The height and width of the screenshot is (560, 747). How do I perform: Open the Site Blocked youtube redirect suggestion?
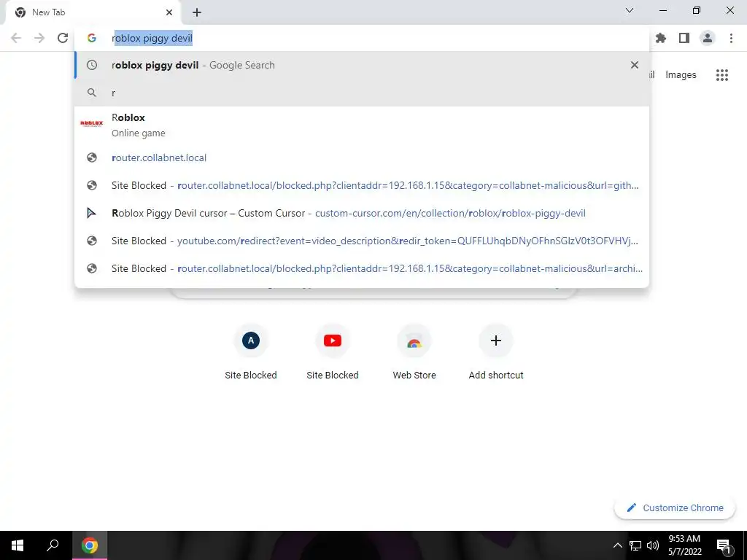click(x=362, y=241)
